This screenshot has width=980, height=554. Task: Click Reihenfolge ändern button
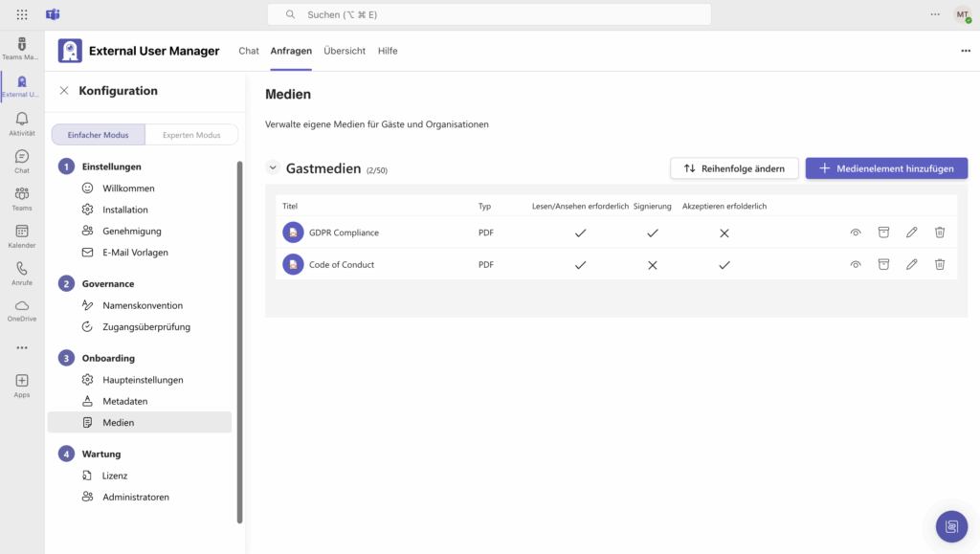(734, 168)
